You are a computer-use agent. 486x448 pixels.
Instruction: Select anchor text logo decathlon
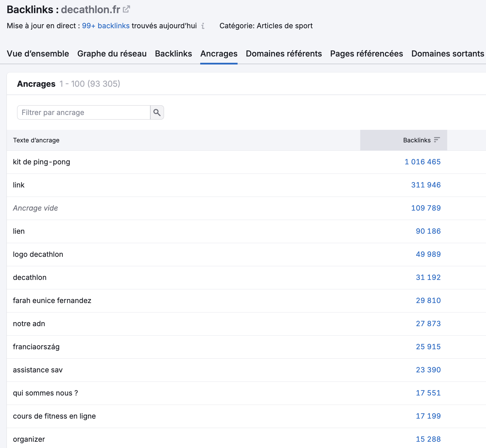click(x=38, y=254)
